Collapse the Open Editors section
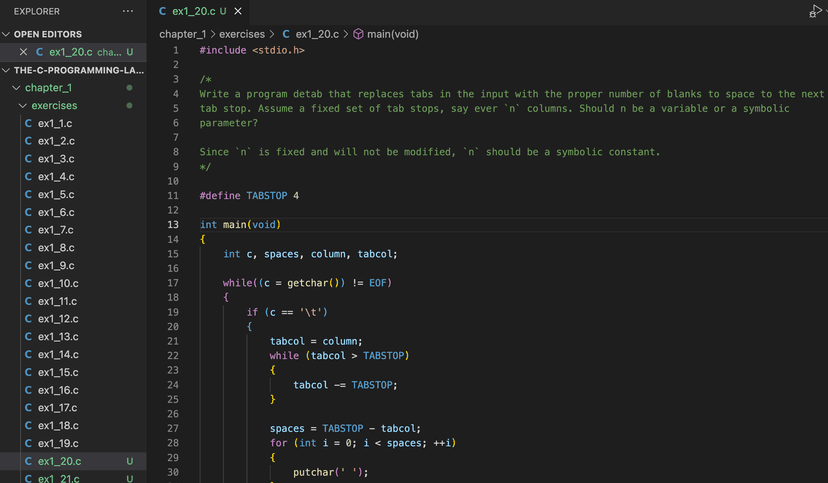828x483 pixels. coord(6,34)
